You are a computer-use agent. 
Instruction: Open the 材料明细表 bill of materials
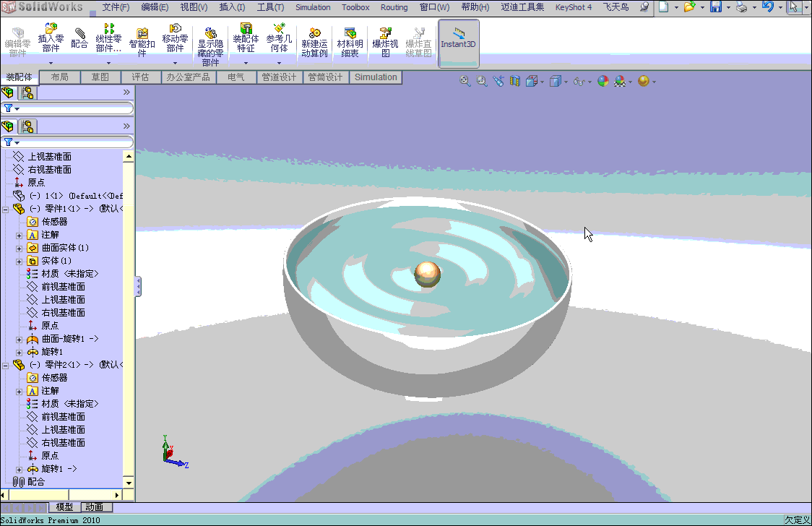350,43
